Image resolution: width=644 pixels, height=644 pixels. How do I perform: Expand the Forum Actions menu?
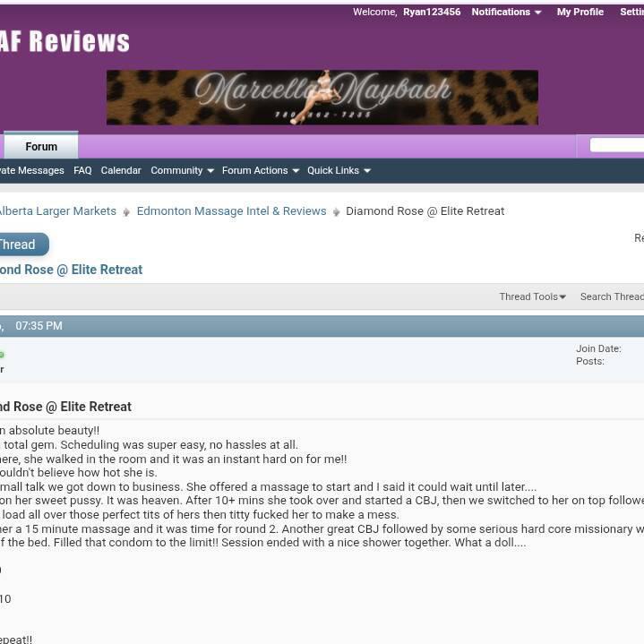pyautogui.click(x=260, y=170)
